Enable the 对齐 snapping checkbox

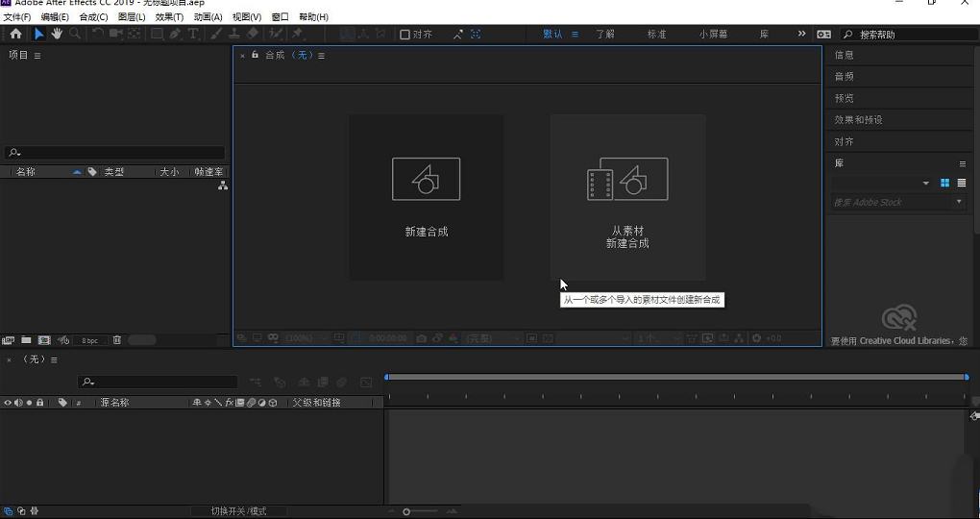(404, 35)
